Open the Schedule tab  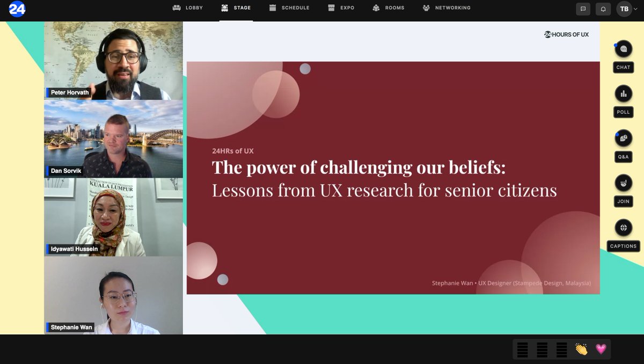(x=289, y=8)
